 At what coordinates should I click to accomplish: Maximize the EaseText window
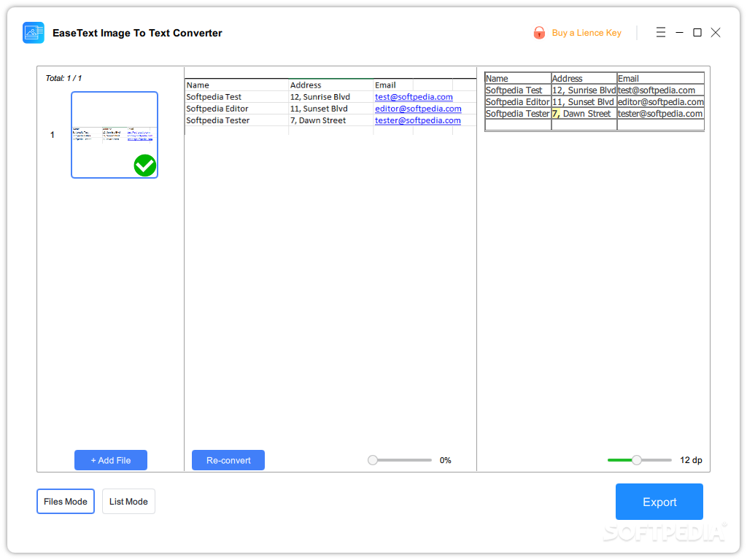(x=697, y=32)
